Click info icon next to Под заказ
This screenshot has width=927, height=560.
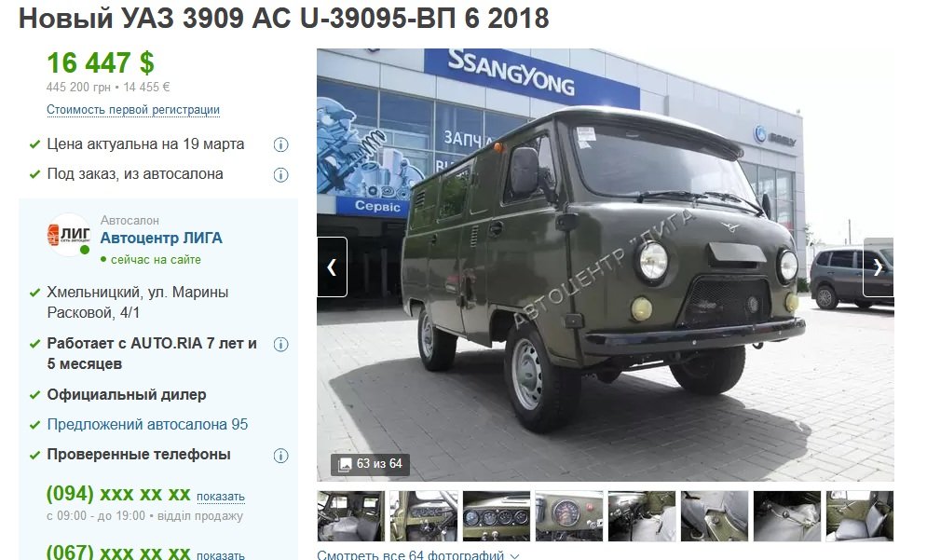point(280,175)
